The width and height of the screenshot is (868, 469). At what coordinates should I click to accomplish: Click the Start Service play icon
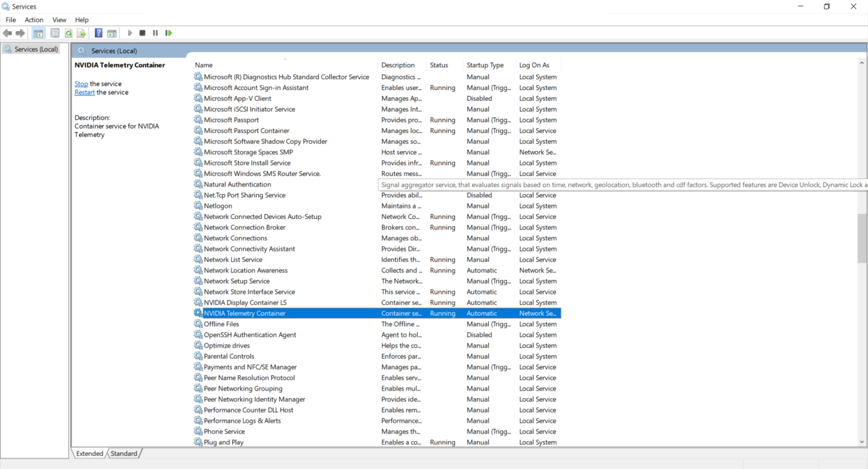pyautogui.click(x=130, y=33)
